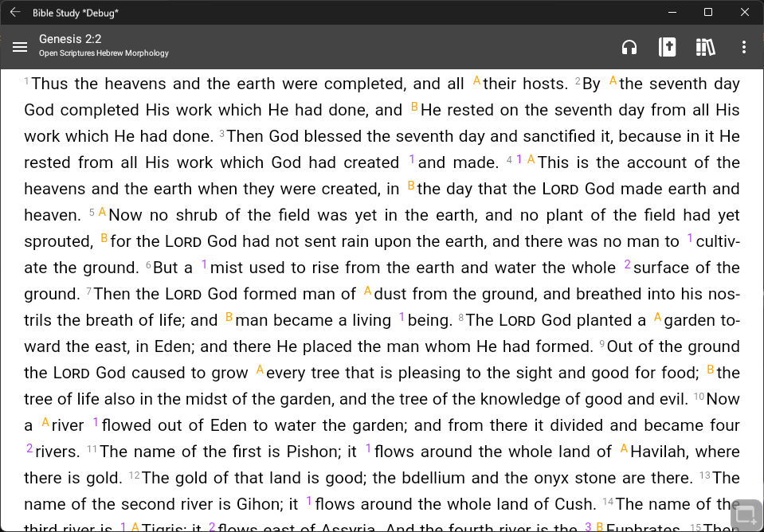Open footnote 1 before 'flowed out of Eden'
Screen dimensions: 764x532
[x=96, y=422]
